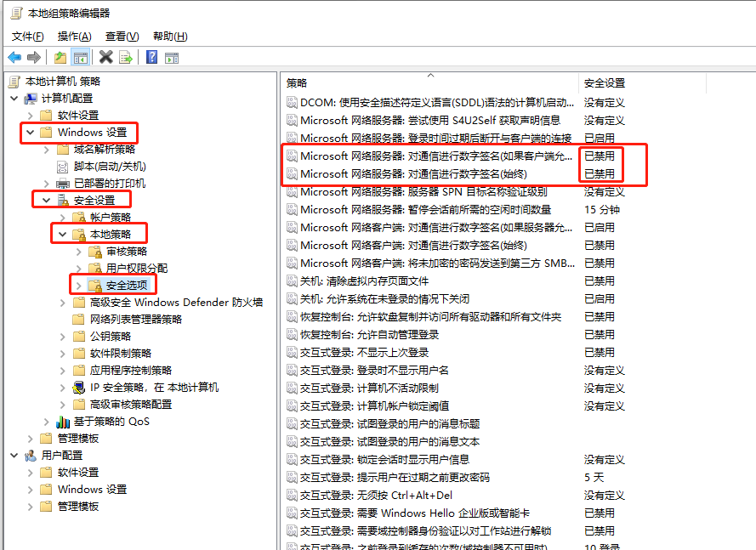Open the 文件(F) menu
This screenshot has height=550, width=756.
[28, 37]
